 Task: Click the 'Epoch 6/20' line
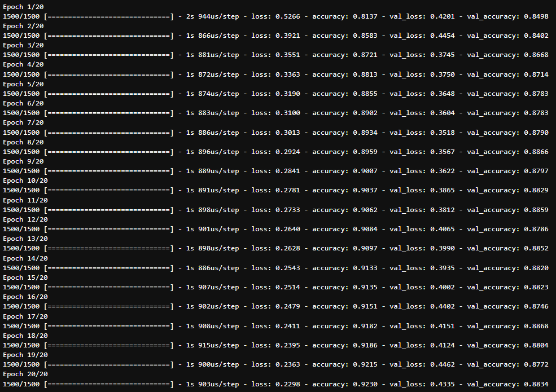click(x=23, y=103)
